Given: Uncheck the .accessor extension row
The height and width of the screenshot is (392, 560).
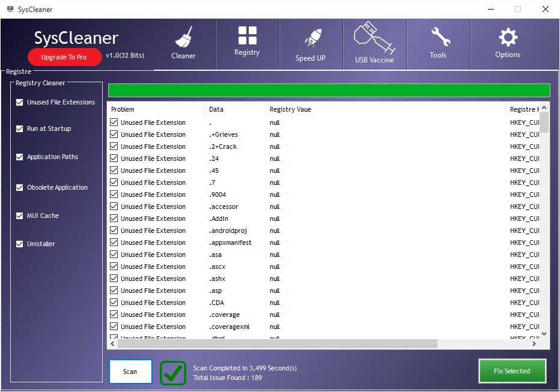Looking at the screenshot, I should 114,207.
